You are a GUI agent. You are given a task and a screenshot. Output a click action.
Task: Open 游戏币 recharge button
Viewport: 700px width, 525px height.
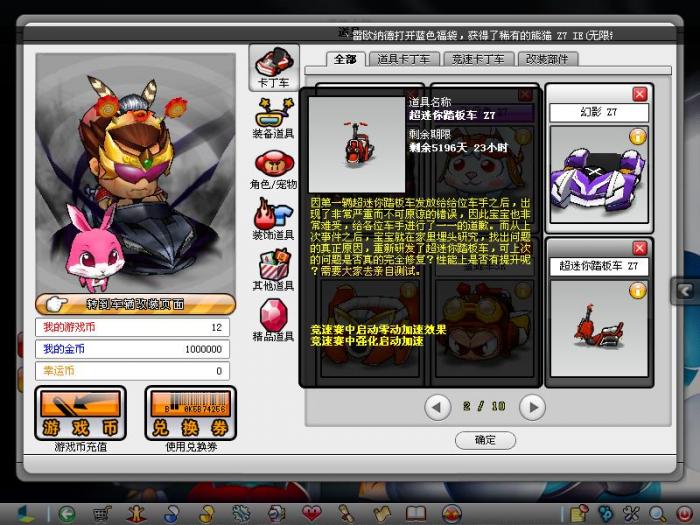pyautogui.click(x=80, y=413)
